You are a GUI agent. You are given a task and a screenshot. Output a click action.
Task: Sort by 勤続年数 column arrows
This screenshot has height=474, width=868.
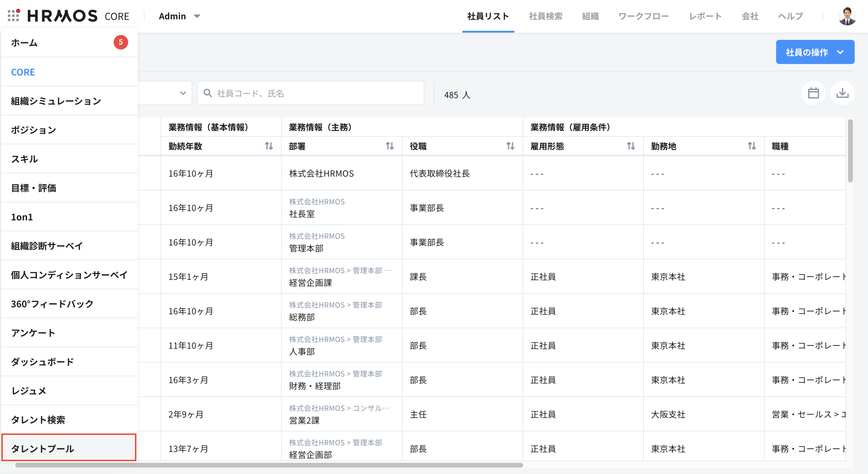click(x=269, y=146)
